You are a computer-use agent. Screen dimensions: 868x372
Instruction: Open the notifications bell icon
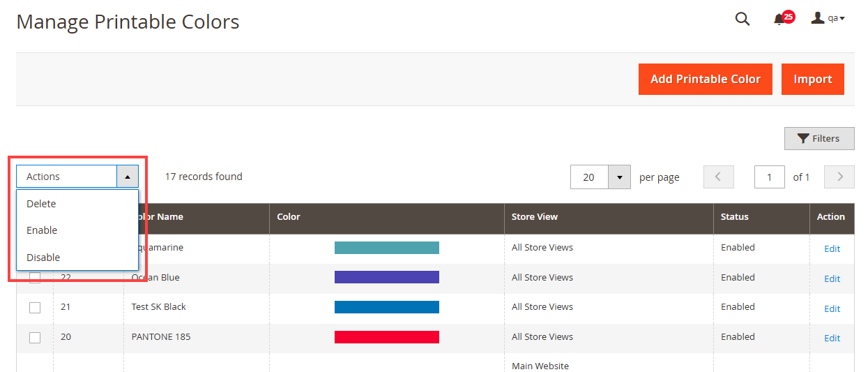(x=780, y=20)
